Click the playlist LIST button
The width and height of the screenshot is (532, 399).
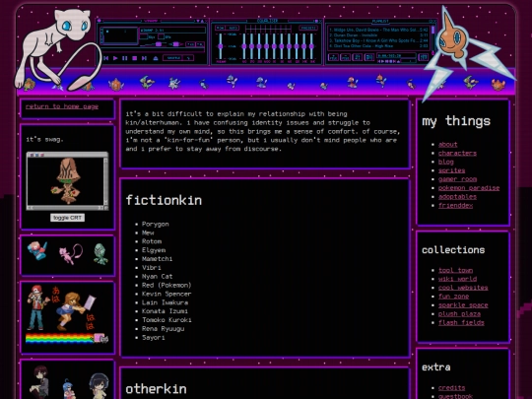coord(424,57)
